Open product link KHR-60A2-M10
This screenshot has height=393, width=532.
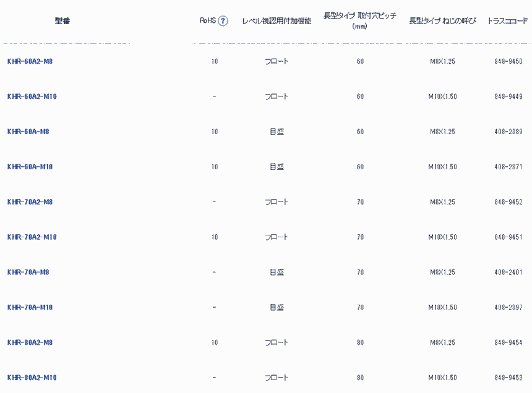pos(32,97)
